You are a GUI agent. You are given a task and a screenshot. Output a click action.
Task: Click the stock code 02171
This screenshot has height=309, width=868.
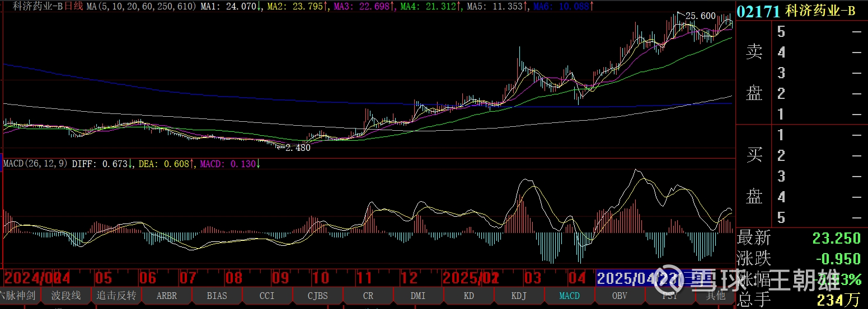coord(758,12)
